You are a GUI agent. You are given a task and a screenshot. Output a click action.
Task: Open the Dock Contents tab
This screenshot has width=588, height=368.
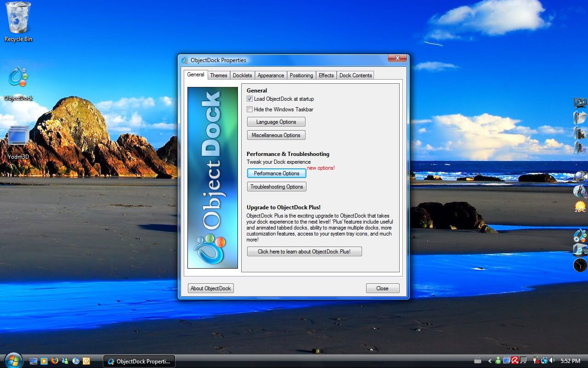point(356,75)
